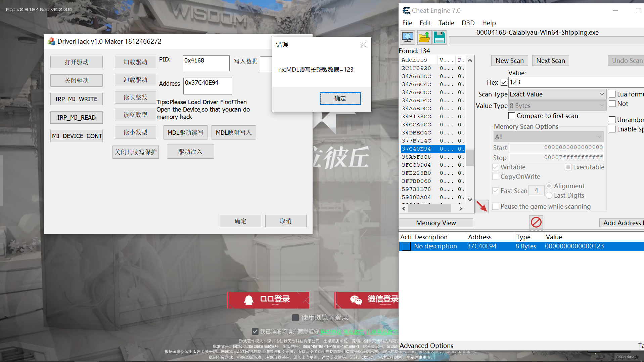Close the 错误 dialog with the X
The width and height of the screenshot is (644, 362).
click(363, 44)
